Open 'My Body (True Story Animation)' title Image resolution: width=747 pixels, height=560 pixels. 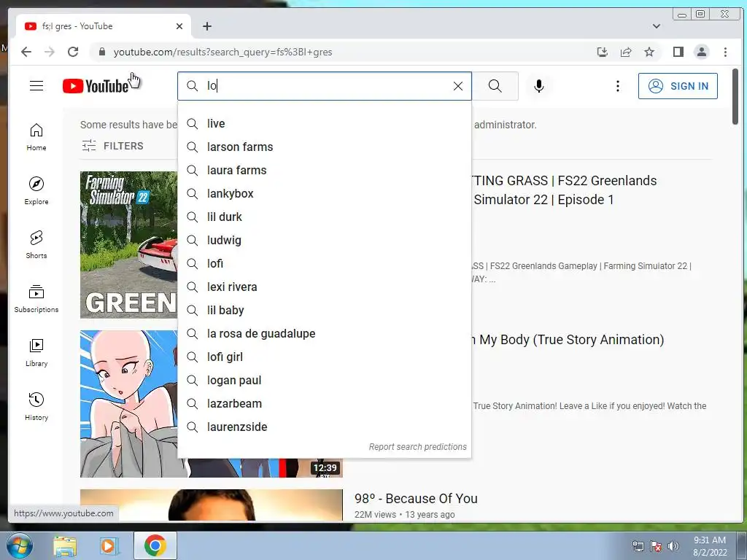coord(568,340)
